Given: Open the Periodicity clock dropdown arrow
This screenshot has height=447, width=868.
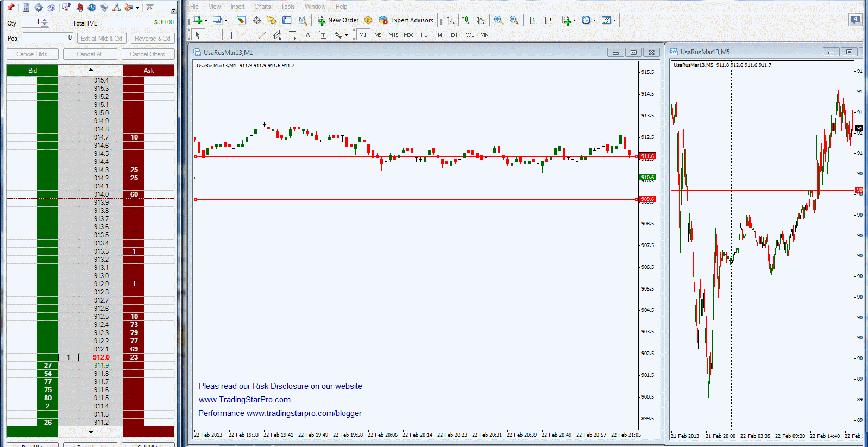Looking at the screenshot, I should click(594, 20).
